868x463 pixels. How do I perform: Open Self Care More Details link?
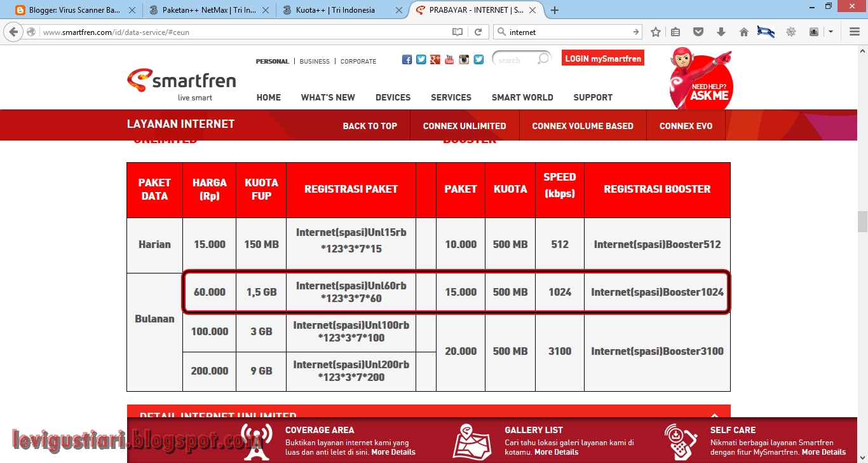tap(824, 452)
